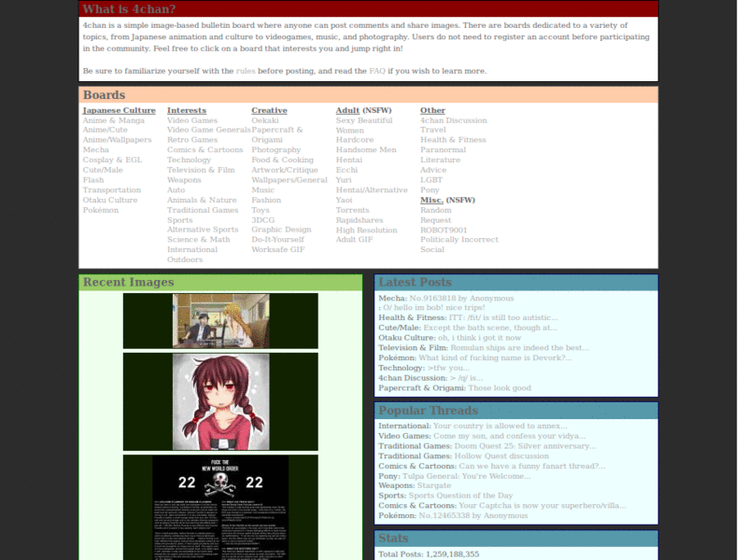Open the Worksafe GIF board

click(277, 249)
